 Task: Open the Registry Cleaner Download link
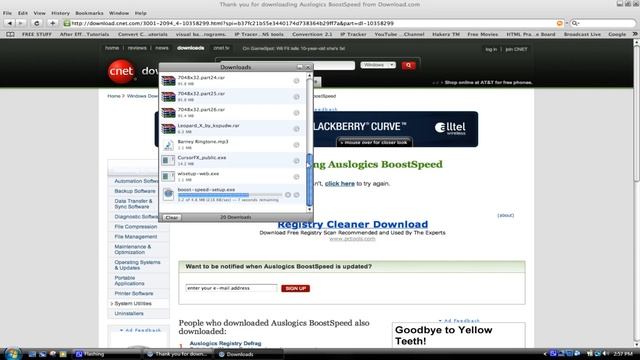[x=353, y=224]
